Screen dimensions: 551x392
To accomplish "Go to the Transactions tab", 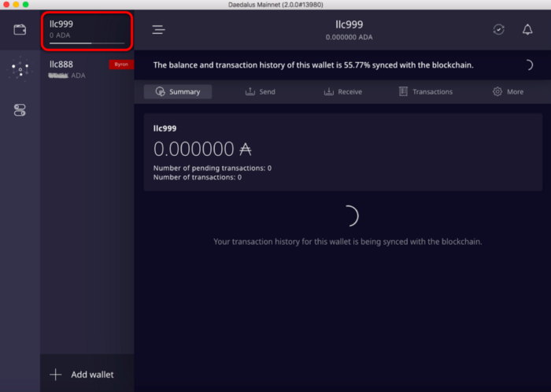I will 426,91.
